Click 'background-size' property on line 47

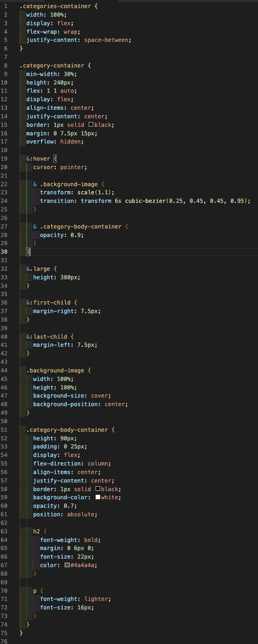pos(59,396)
